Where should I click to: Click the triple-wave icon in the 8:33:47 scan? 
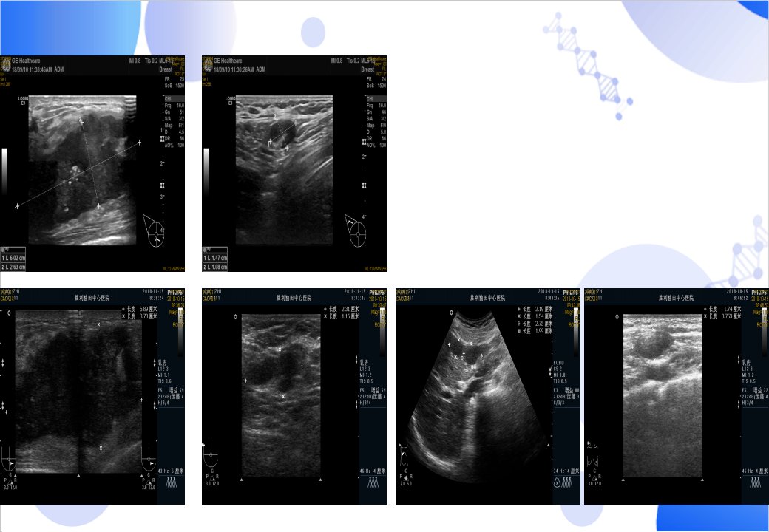(x=374, y=482)
